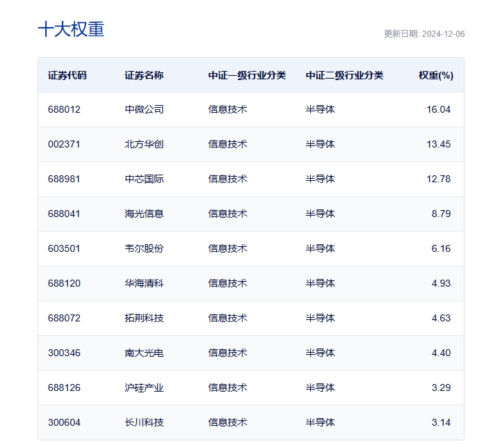This screenshot has height=448, width=484.
Task: Click 半导体 in the 北方华创 row
Action: [320, 144]
